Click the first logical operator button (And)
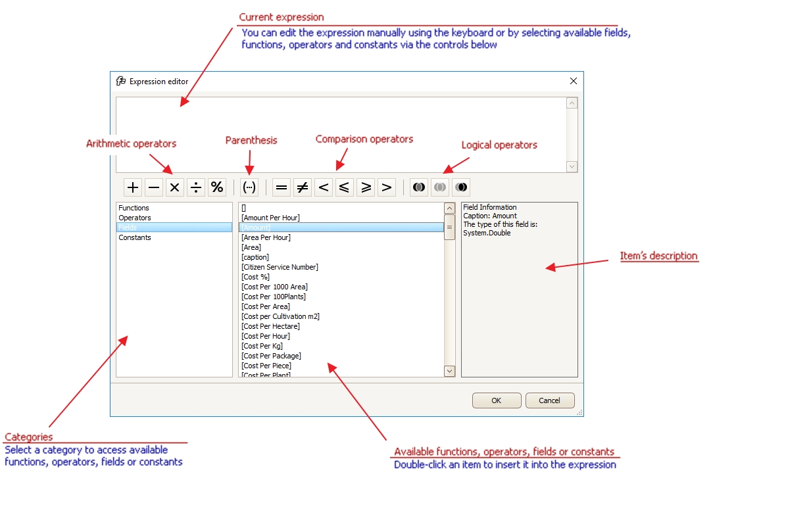This screenshot has width=811, height=532. coord(419,187)
